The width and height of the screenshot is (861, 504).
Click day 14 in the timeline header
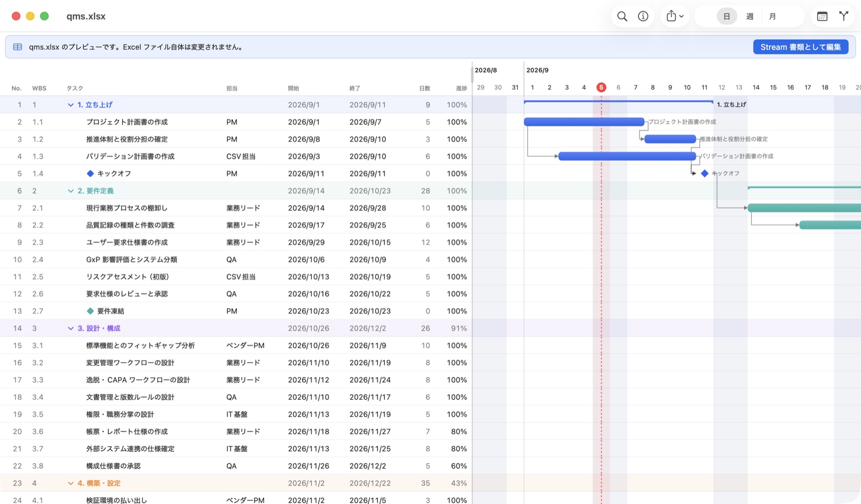[x=756, y=87]
